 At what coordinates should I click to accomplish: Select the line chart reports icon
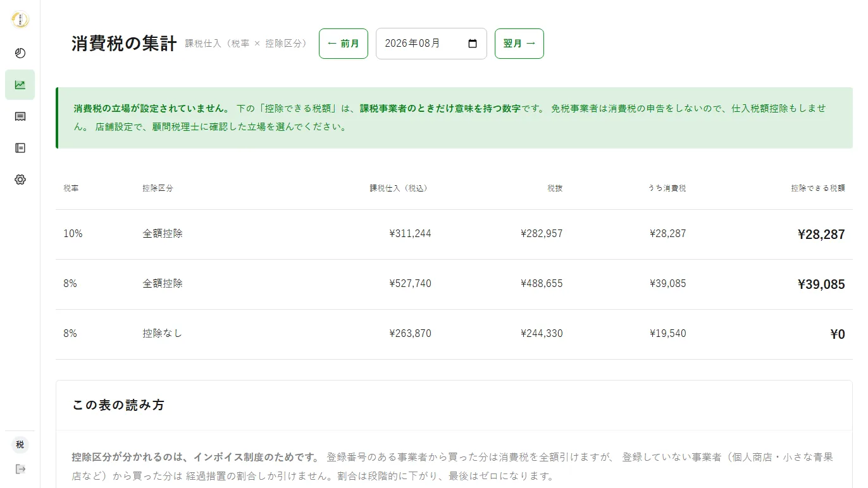pyautogui.click(x=20, y=85)
